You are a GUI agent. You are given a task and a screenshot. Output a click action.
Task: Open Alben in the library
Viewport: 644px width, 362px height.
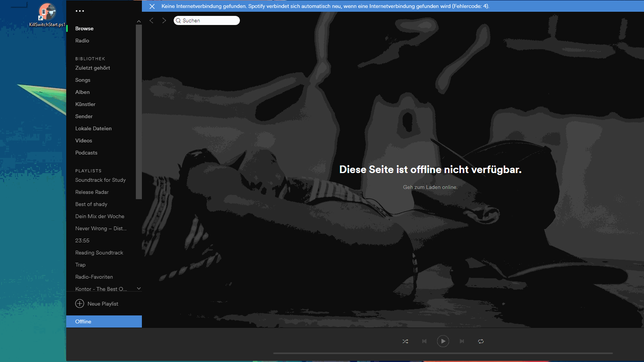(x=82, y=92)
